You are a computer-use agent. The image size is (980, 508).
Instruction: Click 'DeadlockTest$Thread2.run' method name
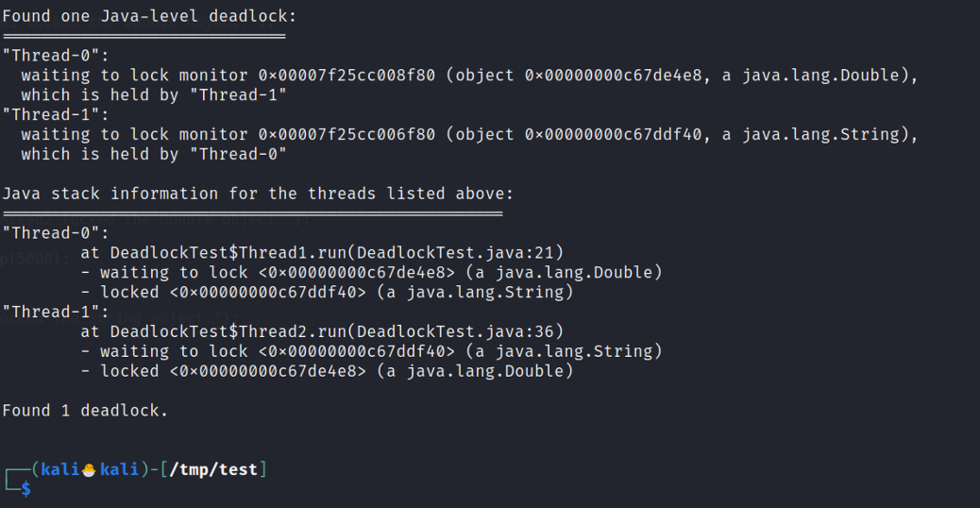pyautogui.click(x=228, y=331)
